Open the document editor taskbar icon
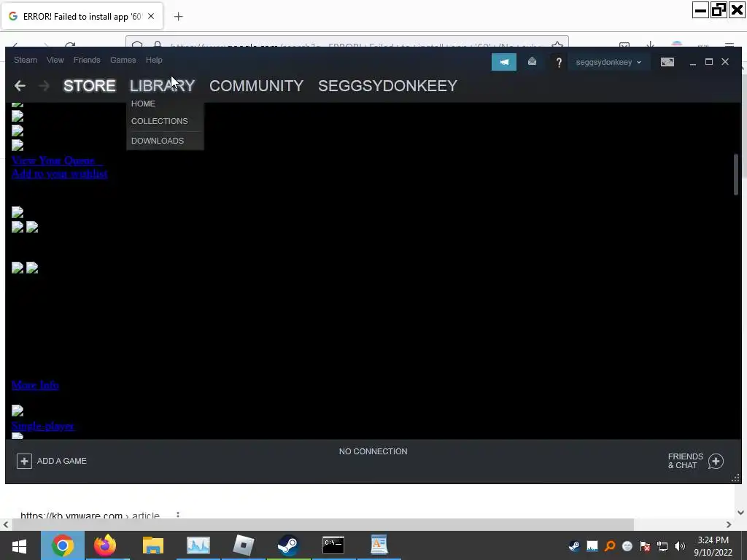Image resolution: width=747 pixels, height=560 pixels. coord(379,545)
